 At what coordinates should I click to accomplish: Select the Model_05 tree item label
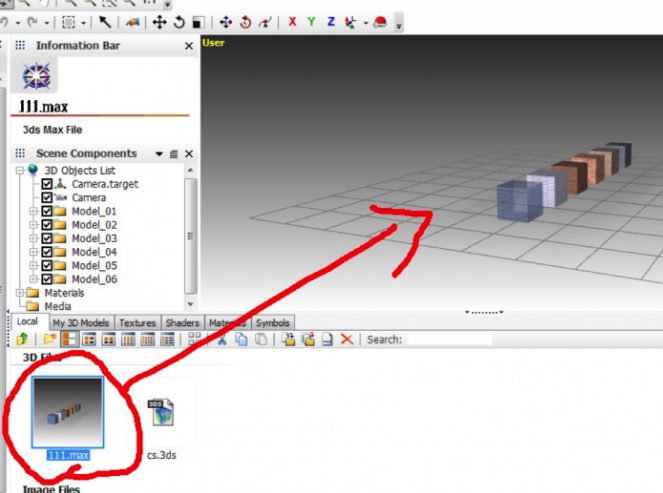(x=94, y=266)
